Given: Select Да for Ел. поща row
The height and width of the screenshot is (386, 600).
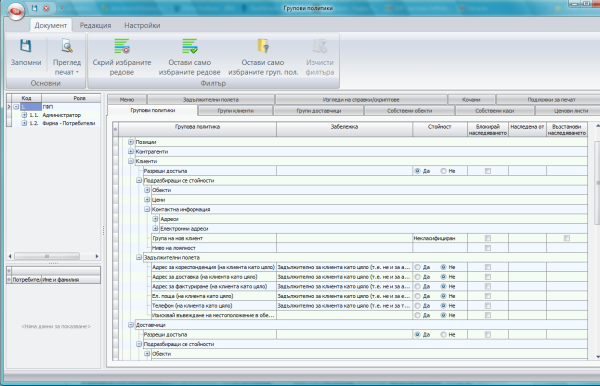Looking at the screenshot, I should click(417, 296).
